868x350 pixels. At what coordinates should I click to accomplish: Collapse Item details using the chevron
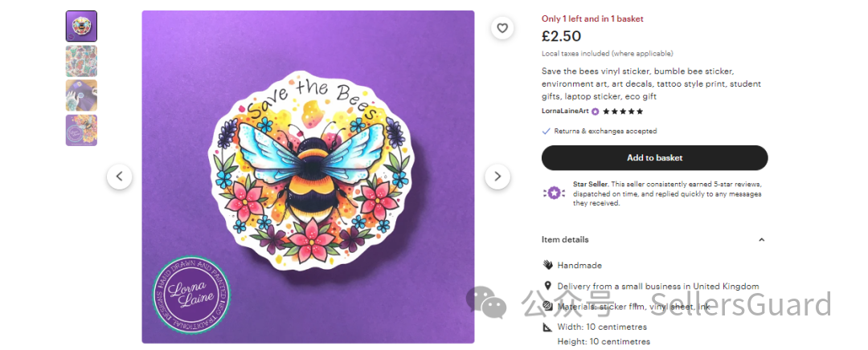click(x=761, y=239)
